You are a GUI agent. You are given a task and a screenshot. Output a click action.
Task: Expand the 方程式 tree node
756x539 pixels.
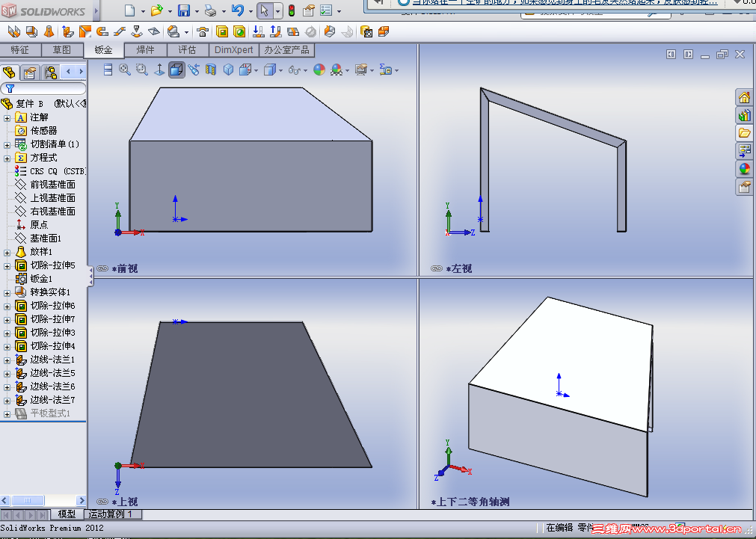(x=7, y=158)
